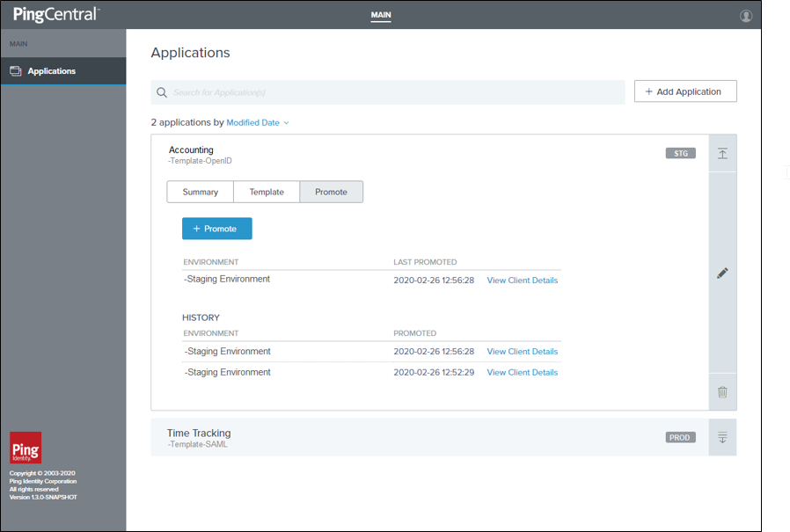
Task: Select MAIN in the top navigation
Action: (x=381, y=15)
